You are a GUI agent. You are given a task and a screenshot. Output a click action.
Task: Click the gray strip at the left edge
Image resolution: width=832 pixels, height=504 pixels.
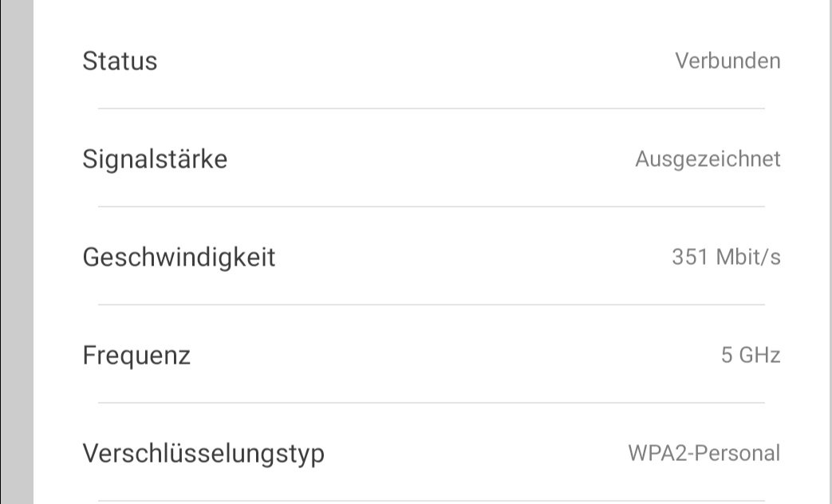17,252
